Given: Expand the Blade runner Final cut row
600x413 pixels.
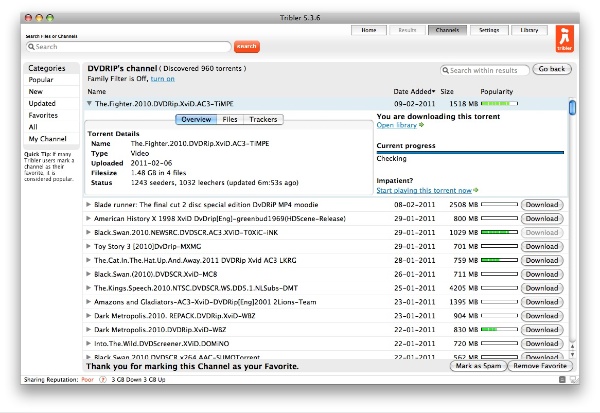Looking at the screenshot, I should pyautogui.click(x=88, y=204).
